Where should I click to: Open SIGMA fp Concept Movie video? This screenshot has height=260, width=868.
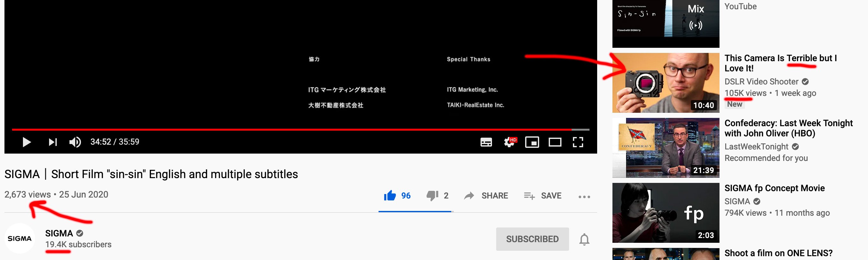point(775,188)
